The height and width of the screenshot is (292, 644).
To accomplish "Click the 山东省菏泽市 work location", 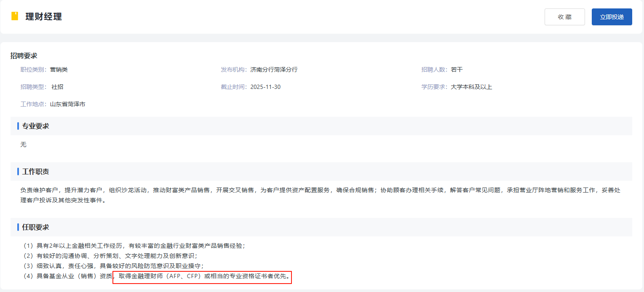I will coord(67,104).
